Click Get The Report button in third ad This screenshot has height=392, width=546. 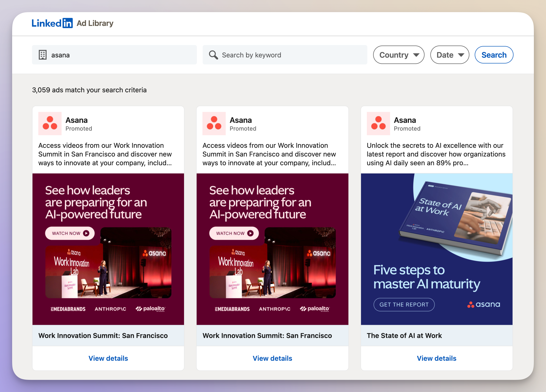pyautogui.click(x=404, y=305)
